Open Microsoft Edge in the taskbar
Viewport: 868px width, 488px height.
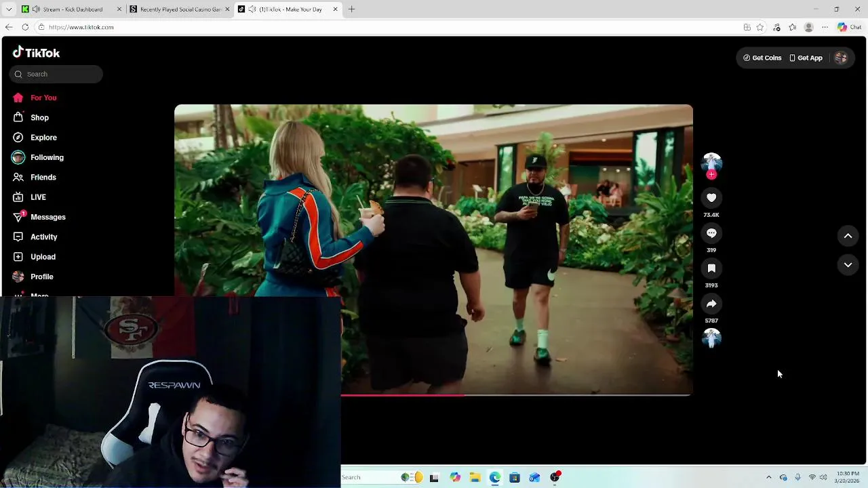[x=495, y=477]
